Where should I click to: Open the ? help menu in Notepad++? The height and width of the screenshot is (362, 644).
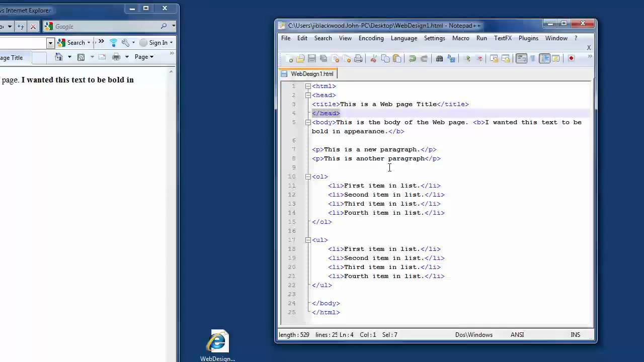[576, 38]
